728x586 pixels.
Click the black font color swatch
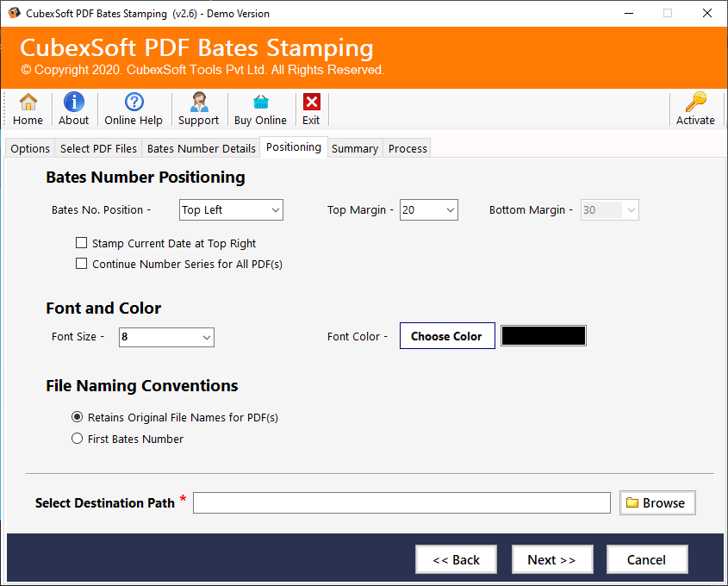544,336
